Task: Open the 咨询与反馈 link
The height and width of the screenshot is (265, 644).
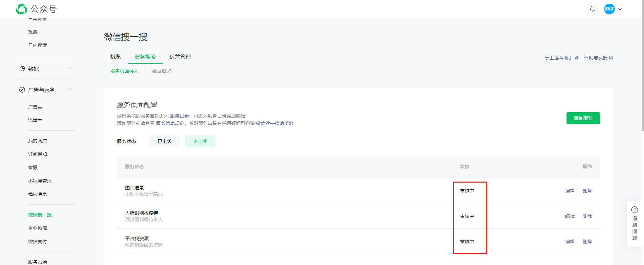Action: click(596, 58)
